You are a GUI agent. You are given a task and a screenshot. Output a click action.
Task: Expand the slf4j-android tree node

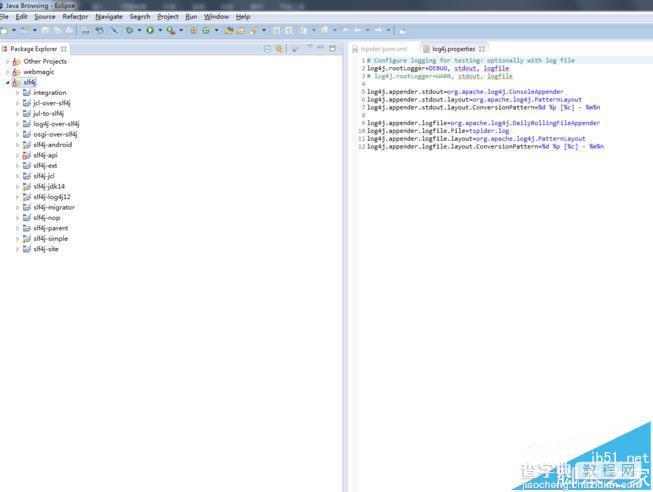[17, 145]
